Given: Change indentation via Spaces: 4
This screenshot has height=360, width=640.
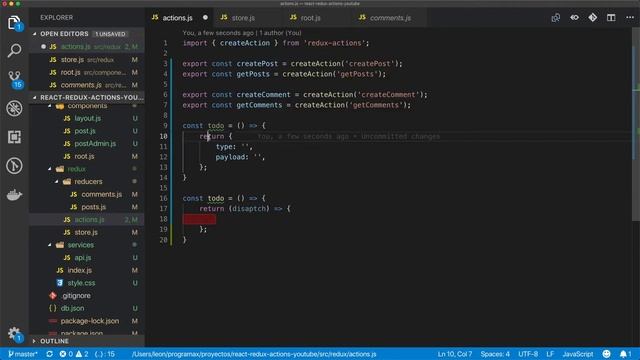Looking at the screenshot, I should [495, 354].
